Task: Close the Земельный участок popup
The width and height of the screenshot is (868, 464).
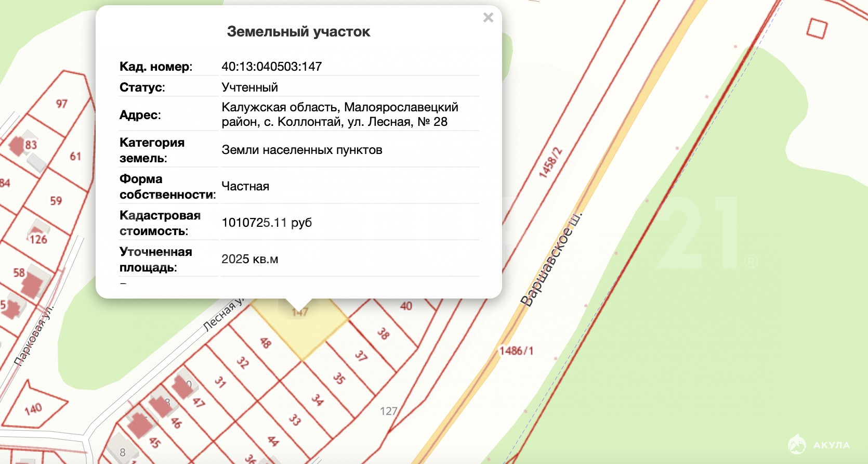Action: coord(488,18)
